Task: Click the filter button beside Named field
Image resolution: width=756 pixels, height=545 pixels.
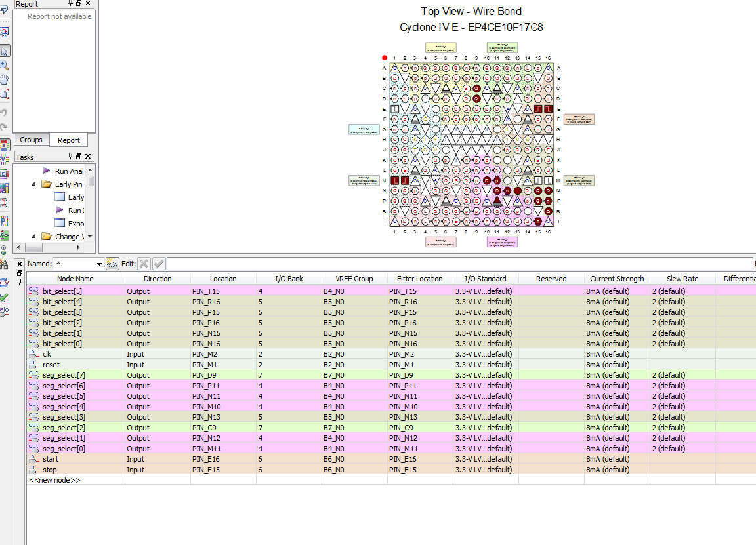Action: pyautogui.click(x=112, y=264)
